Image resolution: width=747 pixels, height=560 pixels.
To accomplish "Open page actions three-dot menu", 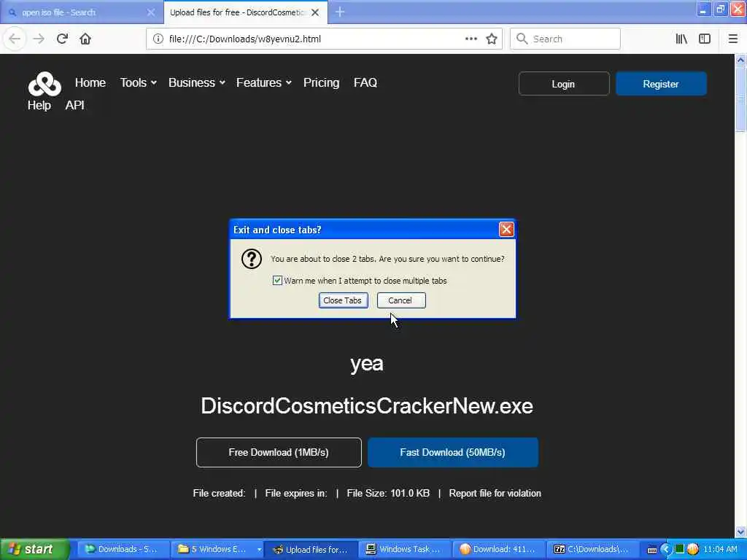I will [471, 39].
